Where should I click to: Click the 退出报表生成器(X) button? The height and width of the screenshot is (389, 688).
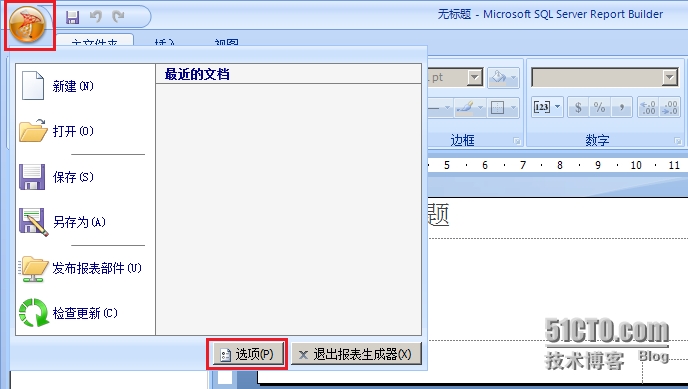tap(356, 354)
